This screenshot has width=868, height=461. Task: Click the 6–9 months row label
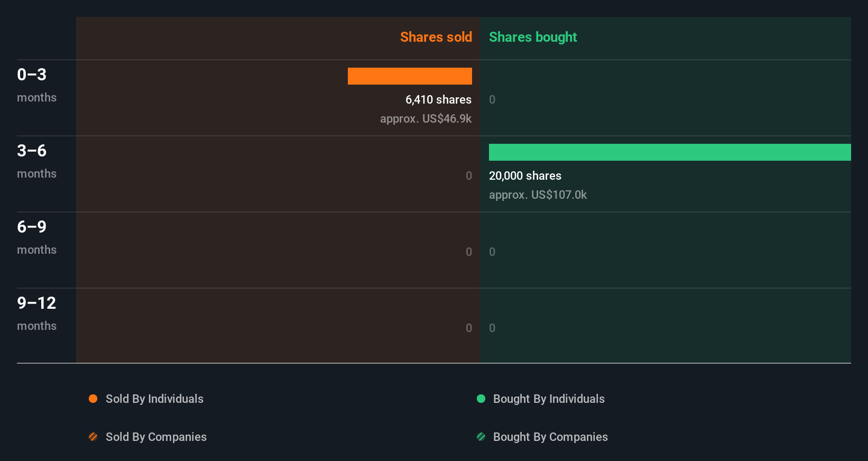coord(36,237)
